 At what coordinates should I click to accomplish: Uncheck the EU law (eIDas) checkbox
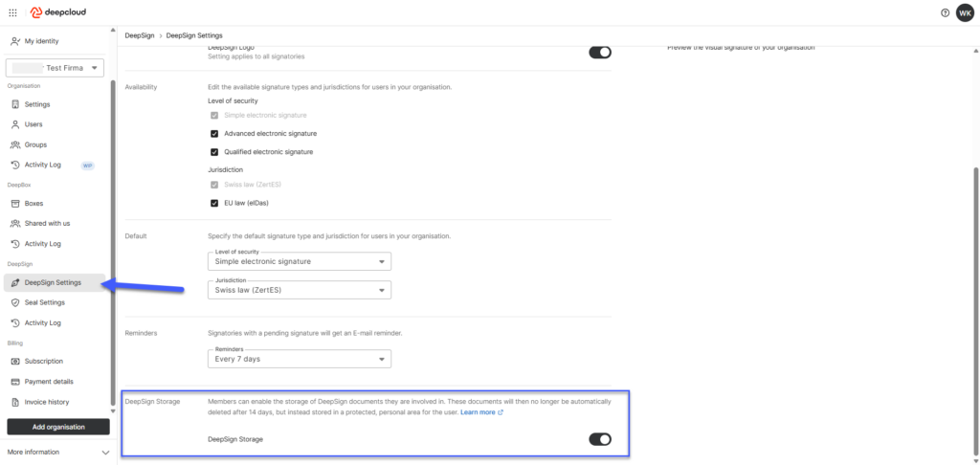click(215, 203)
